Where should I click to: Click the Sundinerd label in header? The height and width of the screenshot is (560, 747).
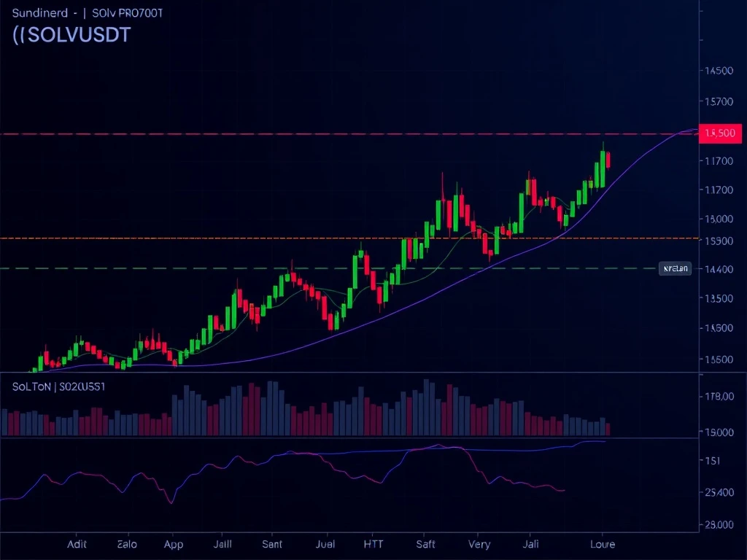[x=42, y=13]
